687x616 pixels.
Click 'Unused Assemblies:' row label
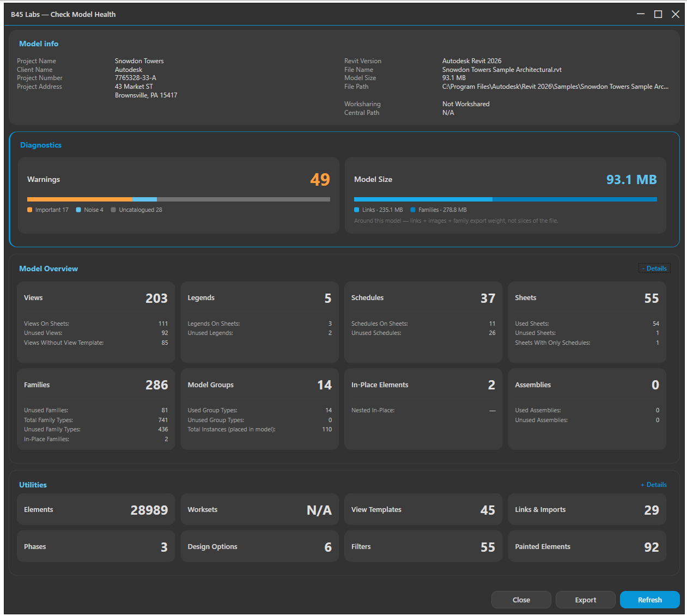click(x=541, y=420)
